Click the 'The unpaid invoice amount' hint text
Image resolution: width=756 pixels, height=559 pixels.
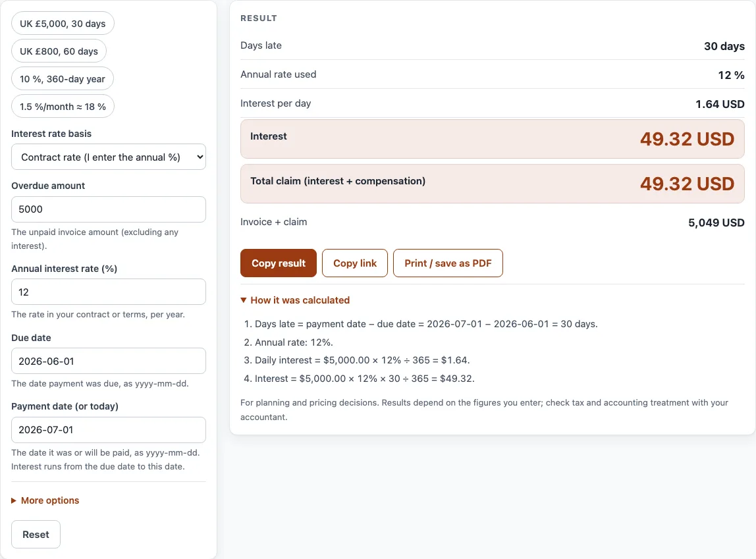pos(95,239)
